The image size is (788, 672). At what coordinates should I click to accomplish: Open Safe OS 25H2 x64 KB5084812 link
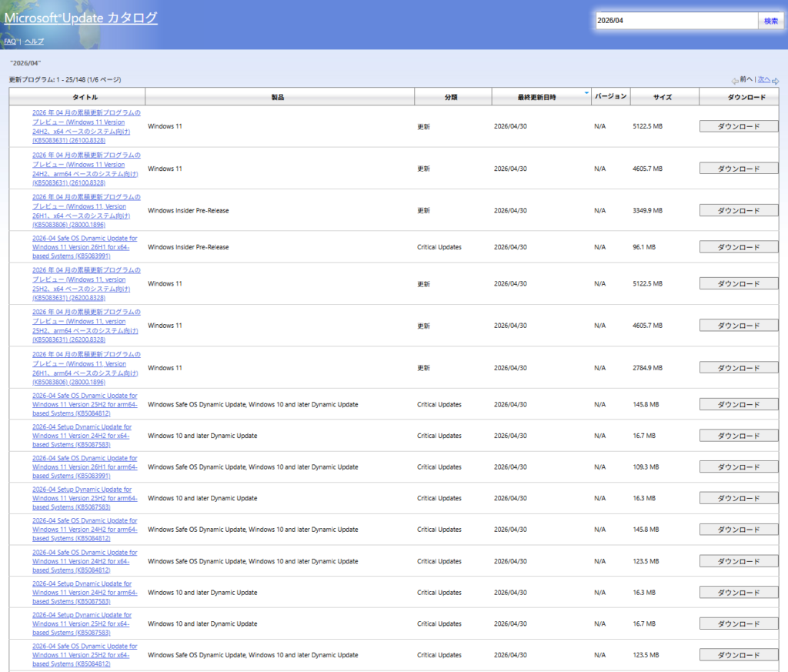(85, 655)
